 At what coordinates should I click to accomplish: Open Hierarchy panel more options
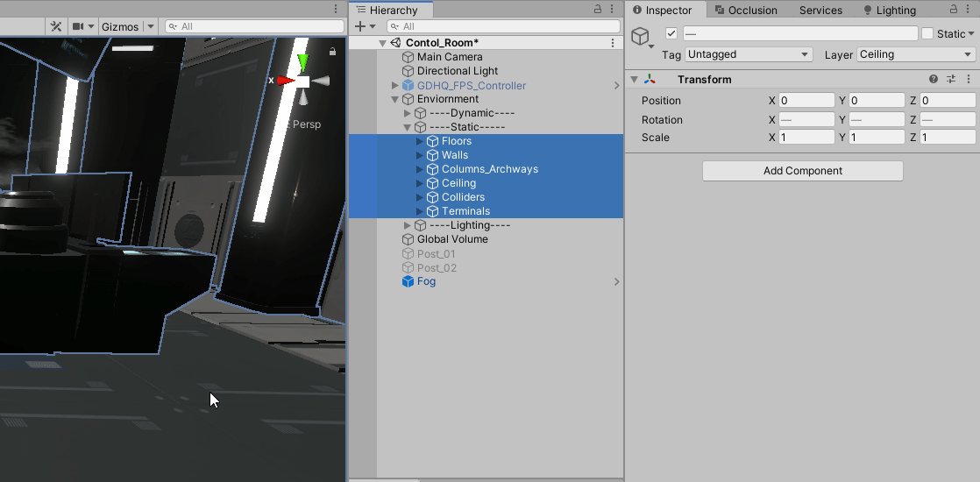(x=612, y=9)
